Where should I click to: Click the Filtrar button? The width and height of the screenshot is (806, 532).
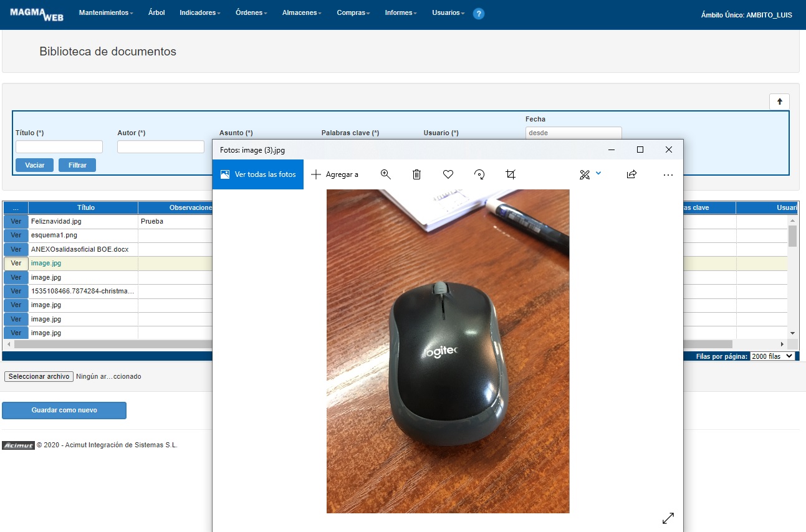pos(77,165)
